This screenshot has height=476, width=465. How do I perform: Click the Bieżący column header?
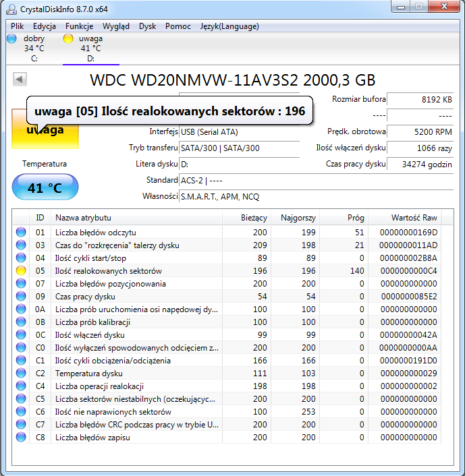246,217
